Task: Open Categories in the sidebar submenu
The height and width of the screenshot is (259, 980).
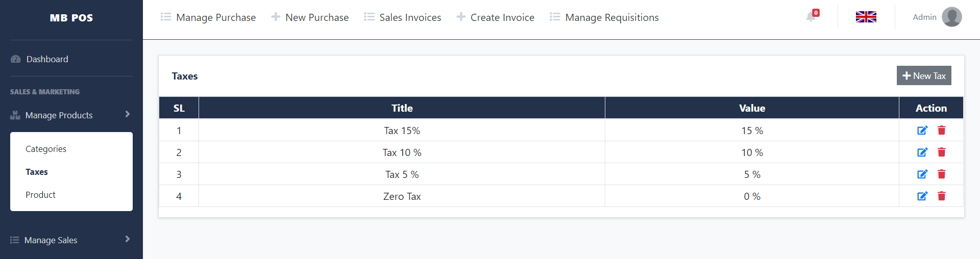Action: pyautogui.click(x=46, y=149)
